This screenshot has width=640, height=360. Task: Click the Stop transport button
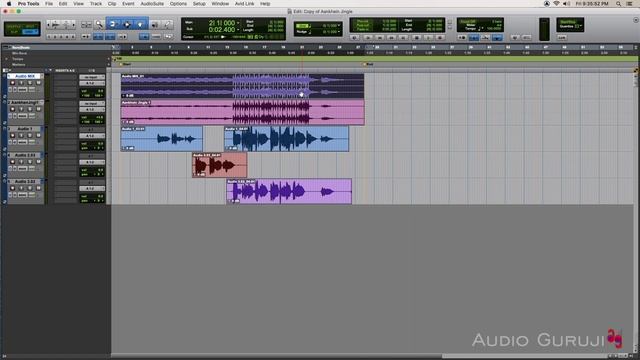coord(416,37)
